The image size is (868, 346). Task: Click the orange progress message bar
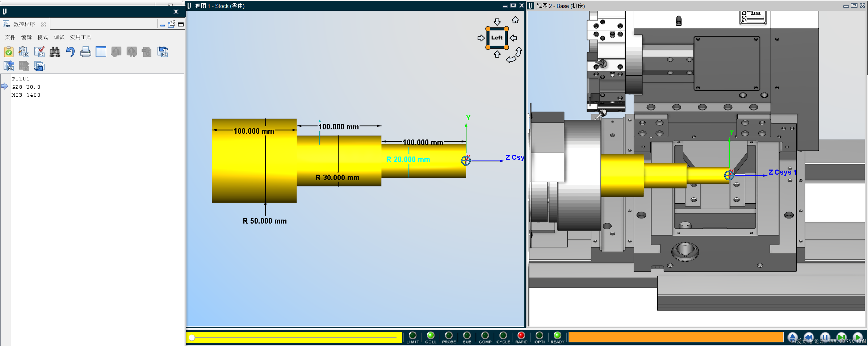click(x=676, y=337)
